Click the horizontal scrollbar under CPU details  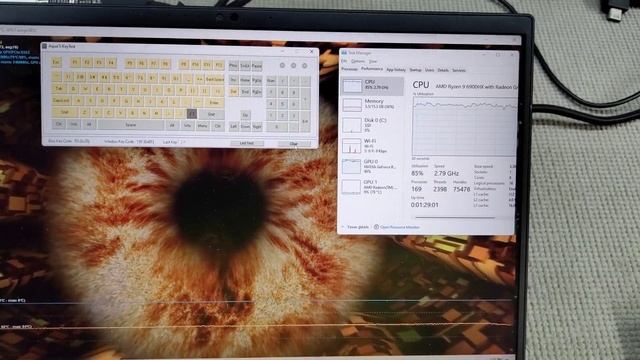[455, 218]
